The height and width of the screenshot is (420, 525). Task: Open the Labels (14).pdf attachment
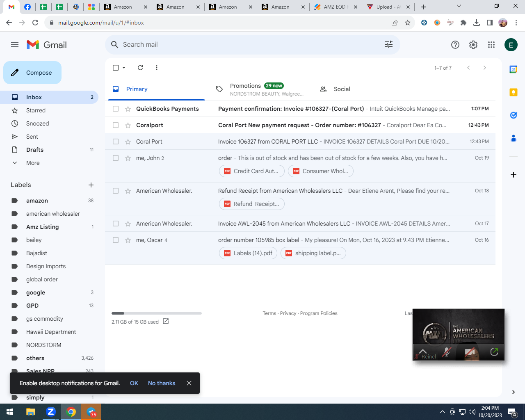tap(249, 253)
